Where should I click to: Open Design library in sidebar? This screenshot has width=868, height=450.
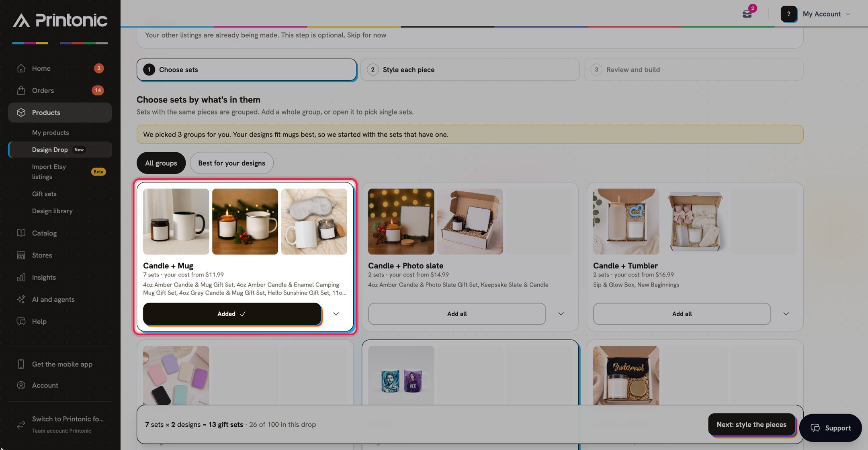[x=52, y=211]
